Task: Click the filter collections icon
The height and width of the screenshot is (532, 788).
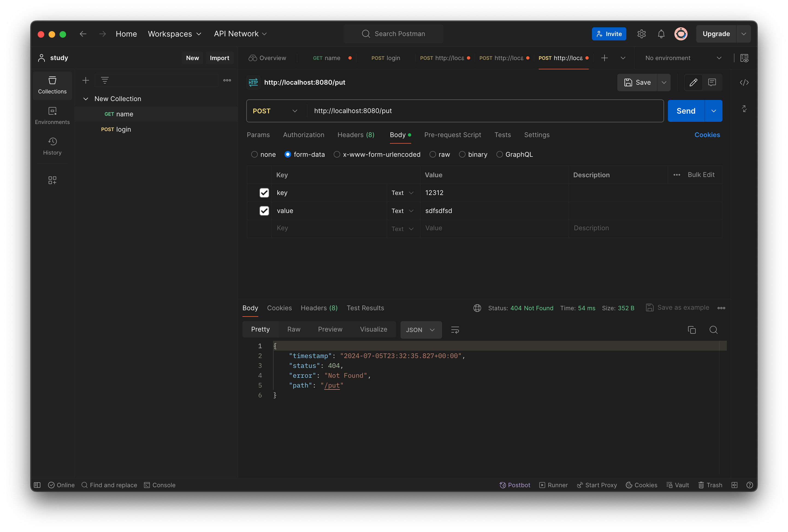Action: [x=105, y=80]
